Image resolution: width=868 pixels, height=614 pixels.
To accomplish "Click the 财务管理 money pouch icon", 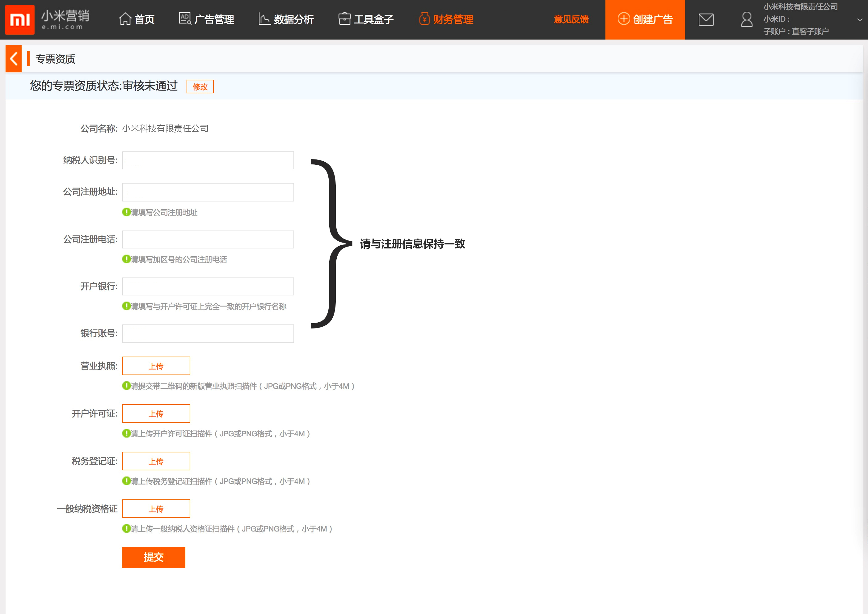I will pos(424,18).
